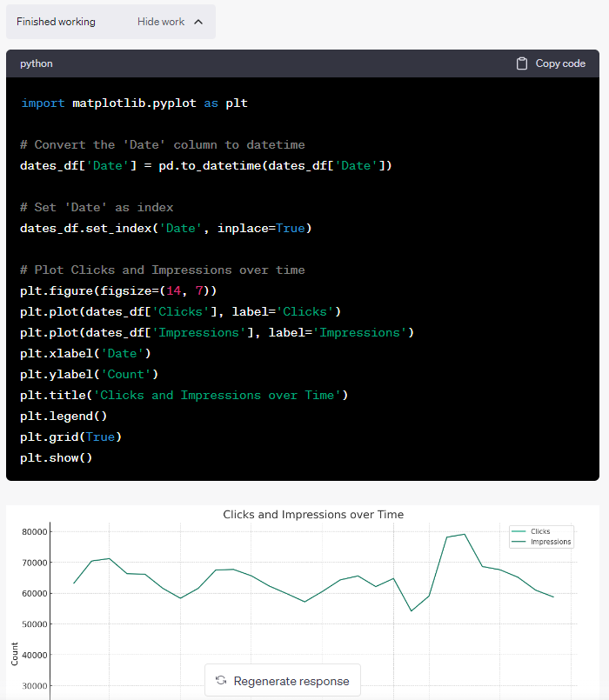Click the chart title Clicks and Impressions over Time
The width and height of the screenshot is (609, 700).
313,514
